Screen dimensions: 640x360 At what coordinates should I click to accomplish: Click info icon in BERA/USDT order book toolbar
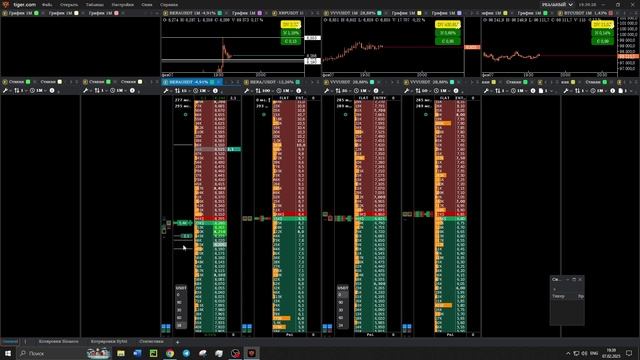coord(299,91)
